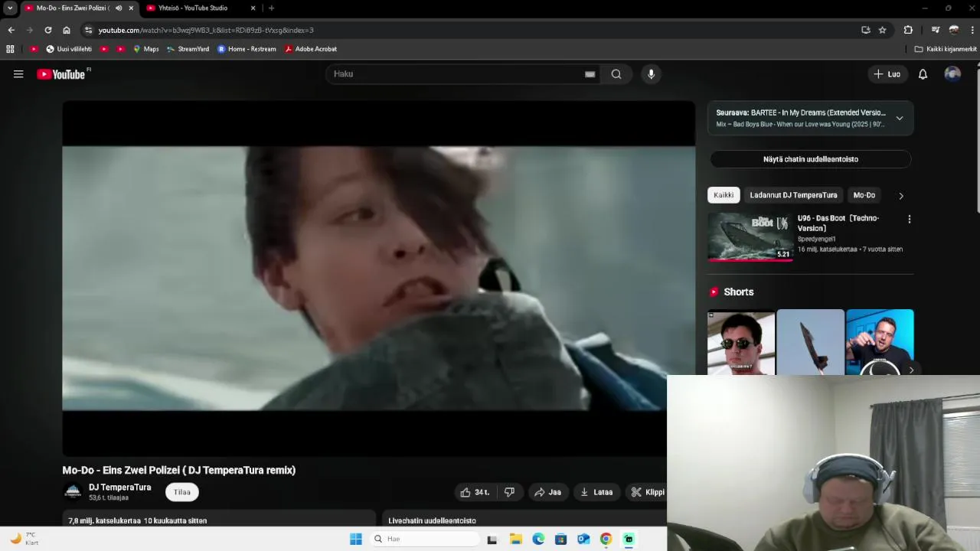Create a clip with Klippi
This screenshot has width=980, height=551.
[647, 492]
